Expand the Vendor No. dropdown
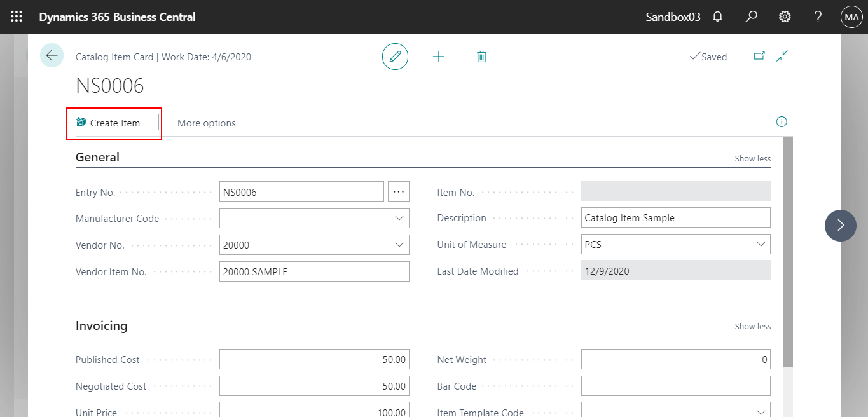This screenshot has width=868, height=417. pos(399,245)
